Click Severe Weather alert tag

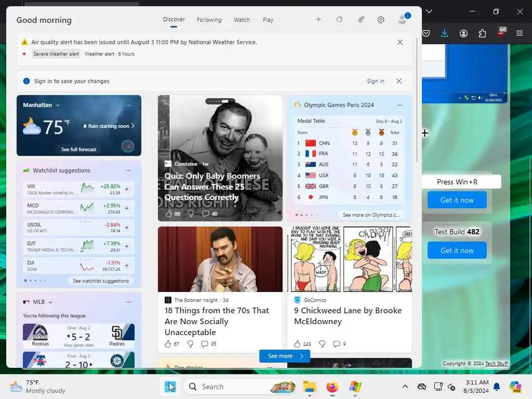(x=56, y=54)
